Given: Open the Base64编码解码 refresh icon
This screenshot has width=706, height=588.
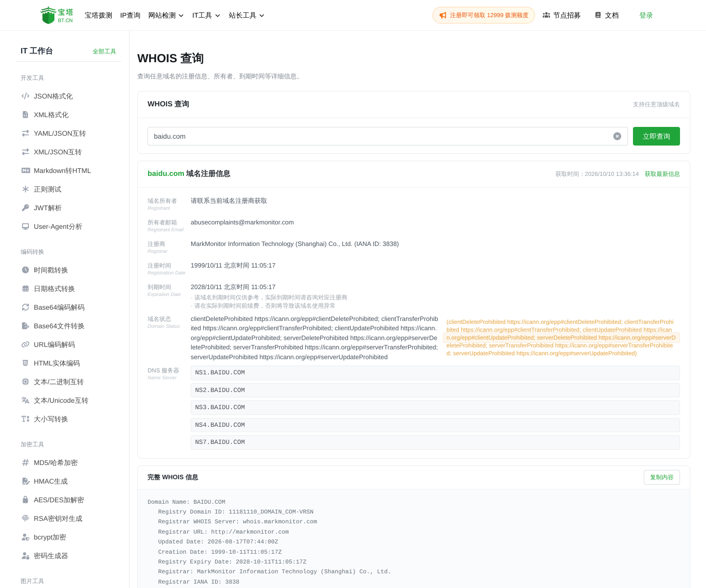Looking at the screenshot, I should (25, 307).
